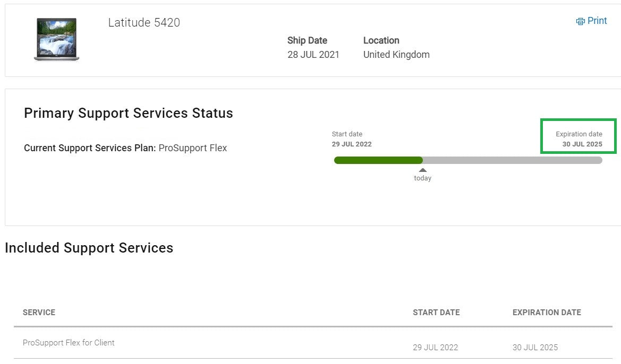Click the Ship Date value 28 JUL 2021
This screenshot has height=364, width=621.
313,55
